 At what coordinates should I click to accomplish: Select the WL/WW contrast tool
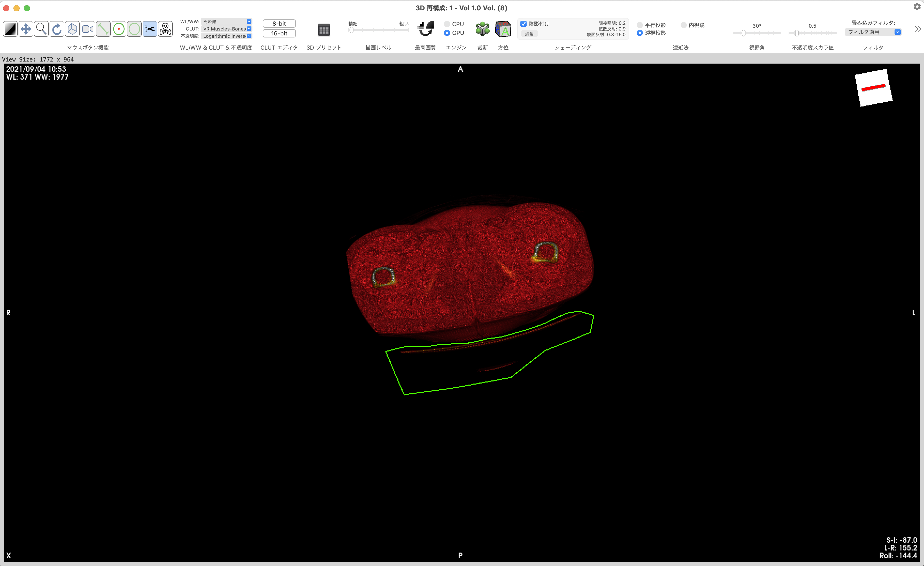click(x=11, y=29)
